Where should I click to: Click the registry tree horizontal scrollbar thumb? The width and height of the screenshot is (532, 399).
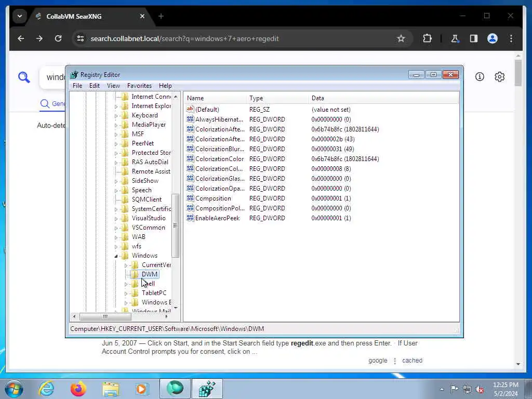coord(105,316)
